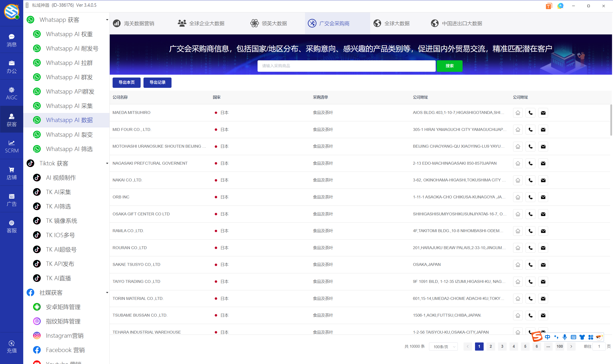Click the table vertical scrollbar
613x364 pixels.
pos(611,120)
